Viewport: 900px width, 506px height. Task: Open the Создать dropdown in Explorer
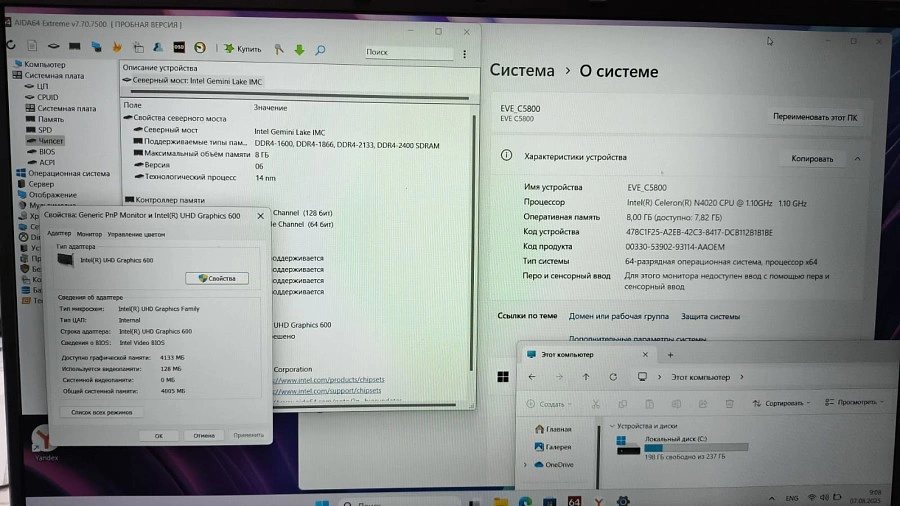(x=549, y=404)
